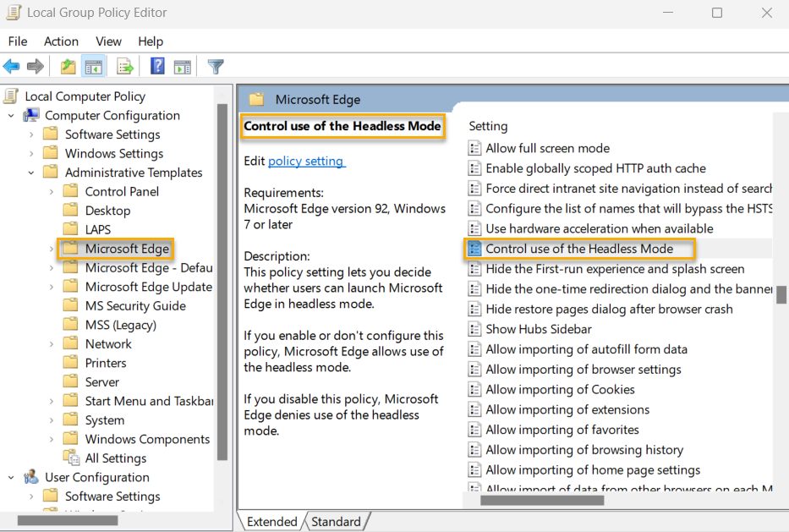
Task: Click the Filter funnel toolbar icon
Action: click(216, 67)
